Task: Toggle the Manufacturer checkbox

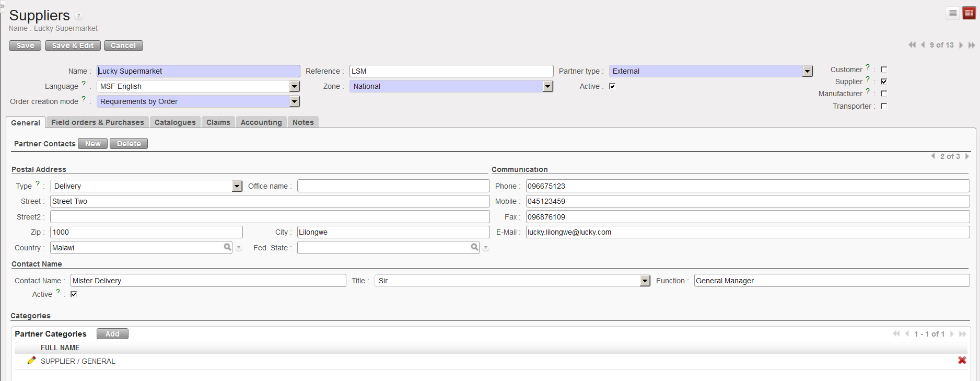Action: [x=884, y=94]
